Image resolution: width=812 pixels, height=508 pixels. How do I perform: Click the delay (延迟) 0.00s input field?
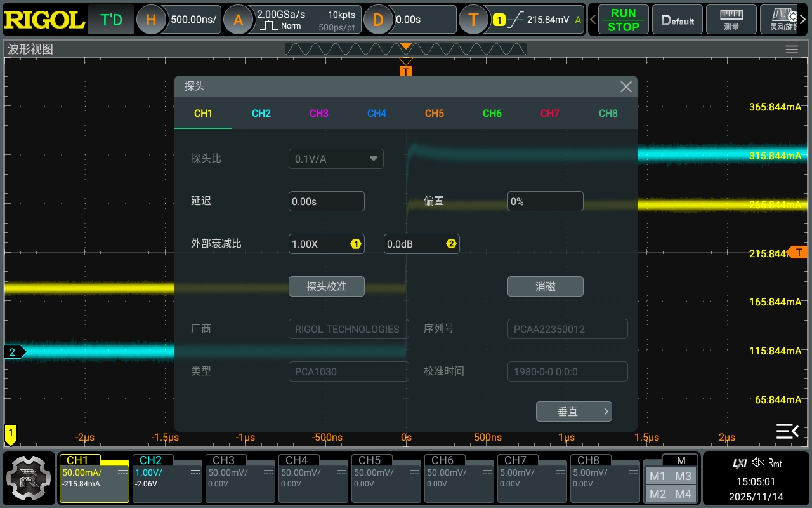[x=326, y=201]
